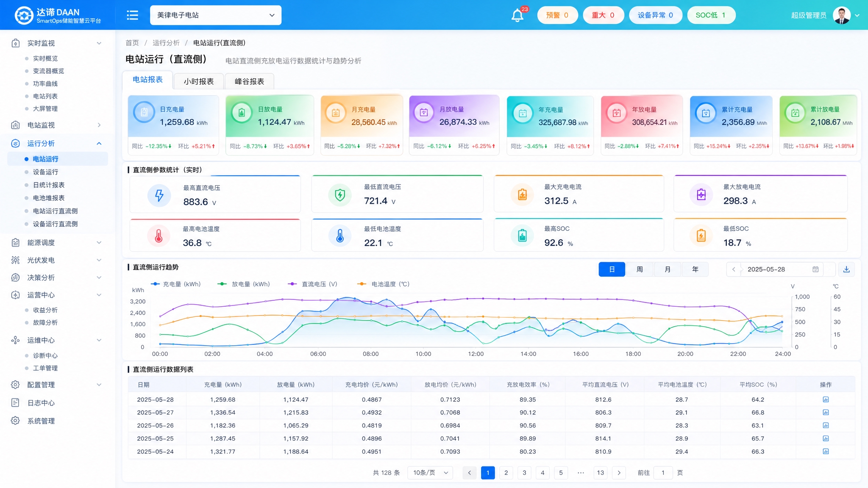Open 设备运行 in the sidebar
Screen dimensions: 868x488
pos(46,172)
